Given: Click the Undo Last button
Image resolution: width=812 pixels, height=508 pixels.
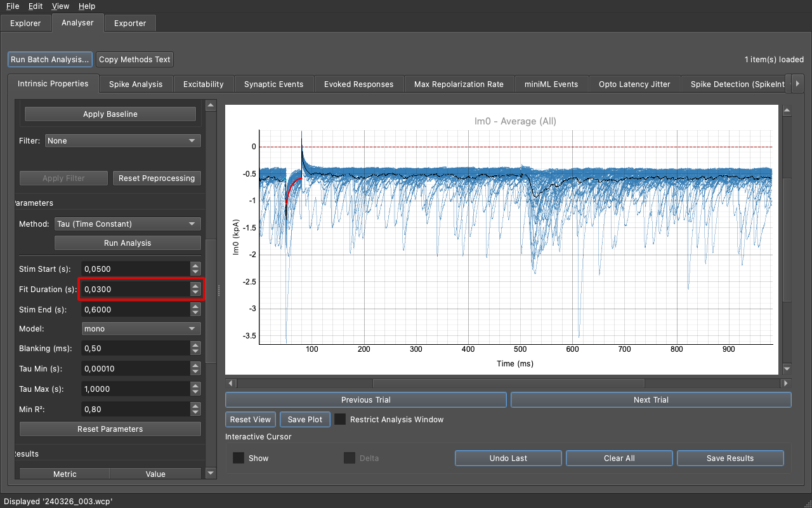Looking at the screenshot, I should [509, 458].
